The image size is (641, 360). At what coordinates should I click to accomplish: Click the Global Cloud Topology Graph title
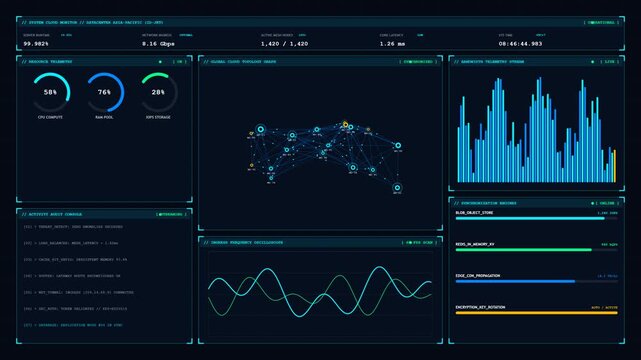240,62
